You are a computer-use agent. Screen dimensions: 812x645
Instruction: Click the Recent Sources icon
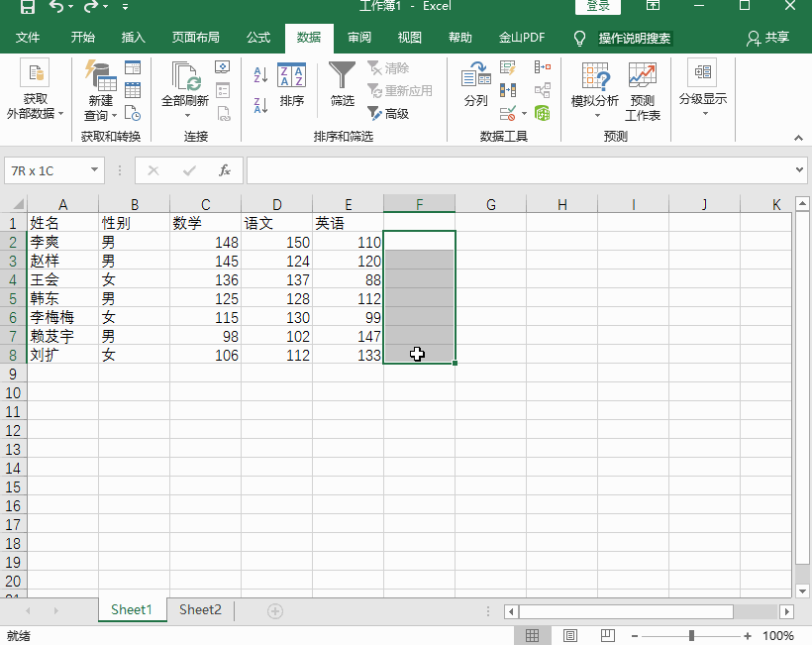[x=133, y=113]
